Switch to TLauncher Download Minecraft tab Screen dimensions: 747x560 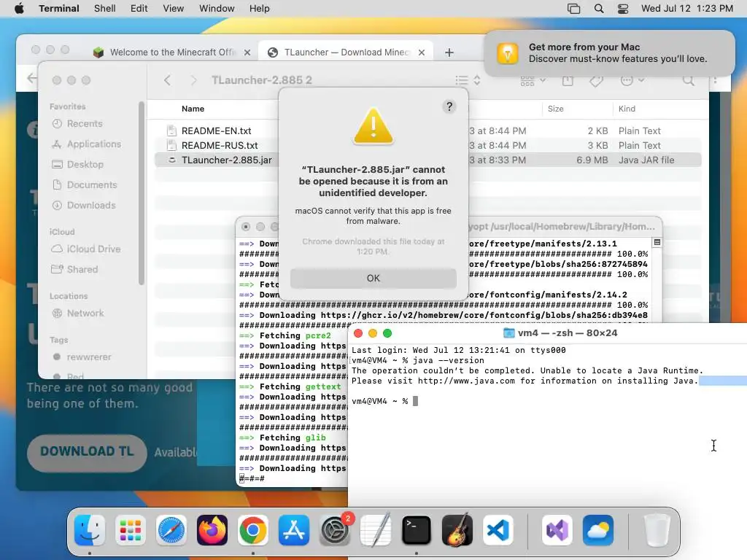(346, 52)
